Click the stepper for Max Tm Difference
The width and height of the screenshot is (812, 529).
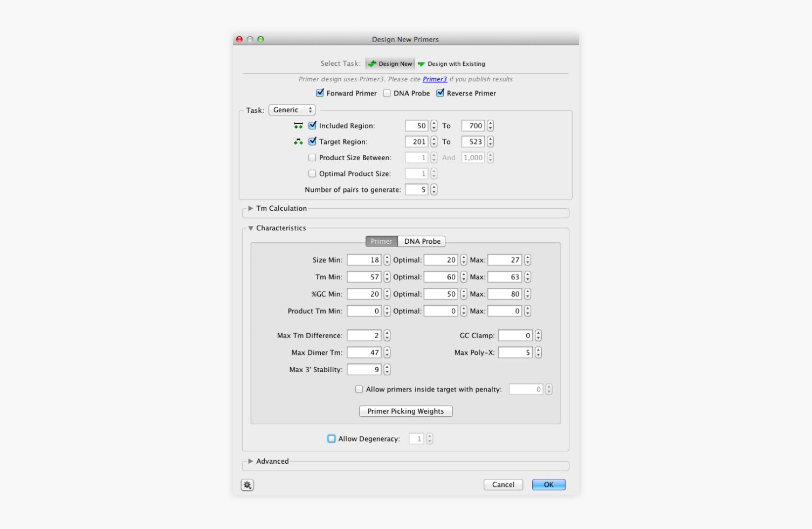(387, 335)
